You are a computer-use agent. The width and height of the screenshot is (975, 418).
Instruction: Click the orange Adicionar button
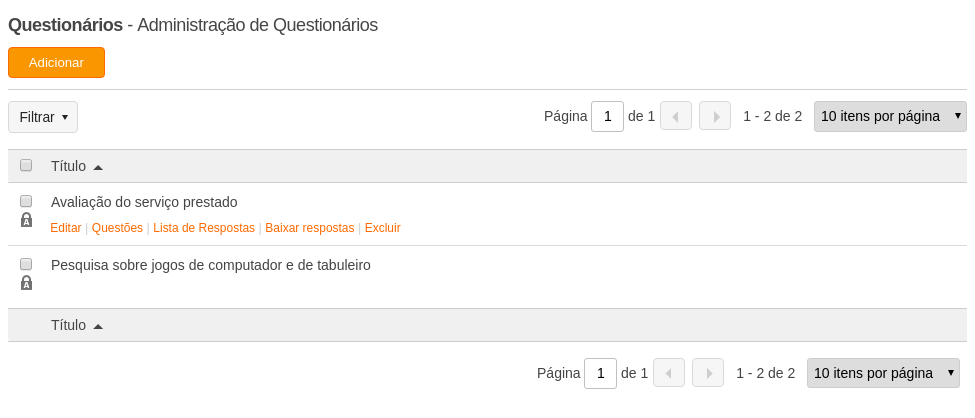coord(57,63)
